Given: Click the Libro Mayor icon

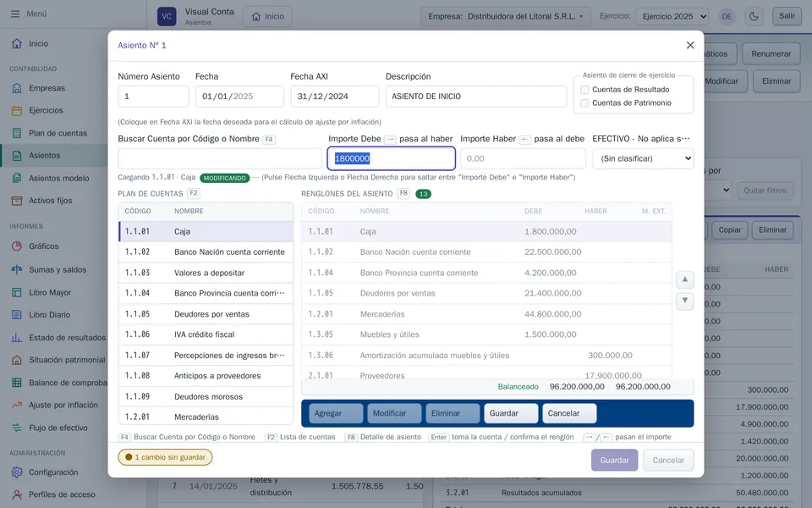Looking at the screenshot, I should [x=17, y=293].
